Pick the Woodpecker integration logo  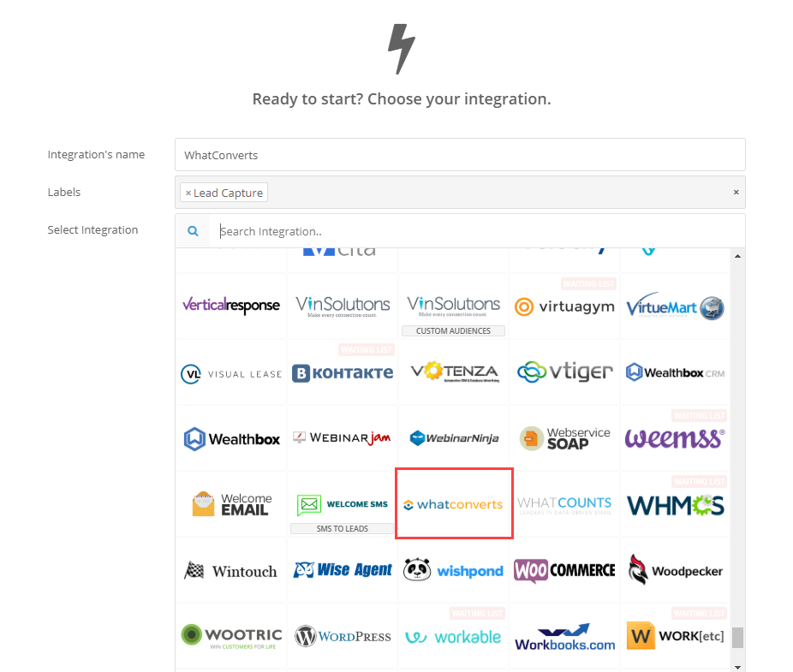(x=675, y=570)
